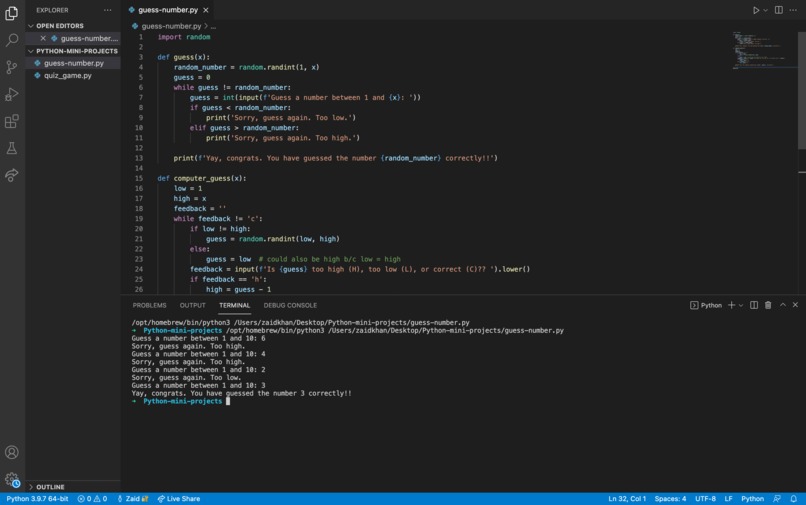Click line number 15 in the gutter
This screenshot has height=505, width=806.
click(139, 178)
